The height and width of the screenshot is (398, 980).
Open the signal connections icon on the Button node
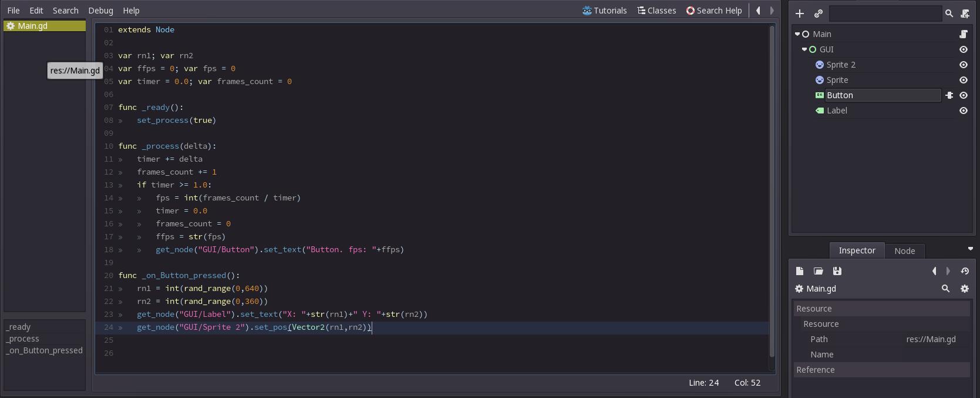tap(949, 95)
